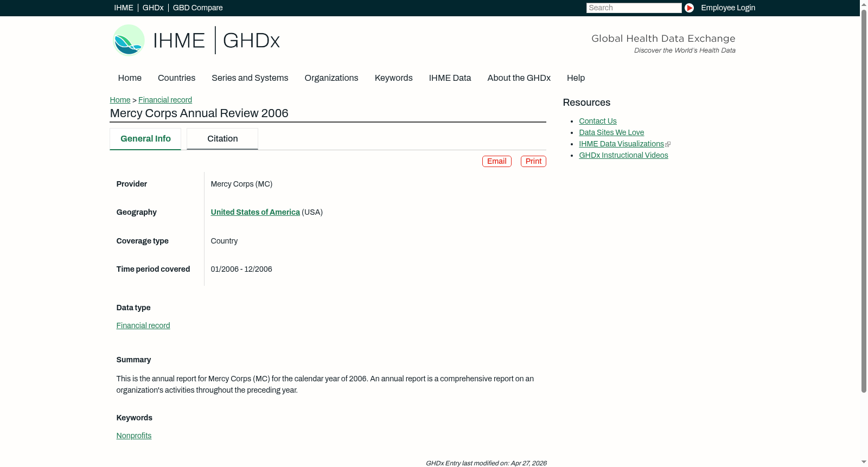
Task: Click the Mercy Corps Annual Review 2006 title
Action: 199,113
